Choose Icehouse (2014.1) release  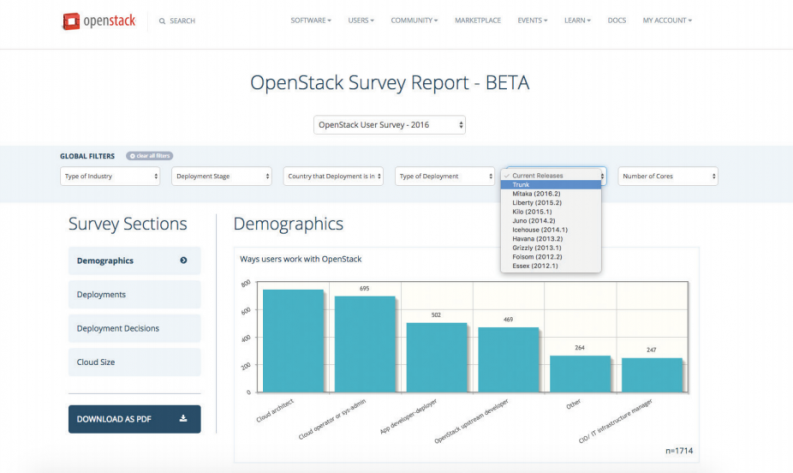(x=551, y=230)
